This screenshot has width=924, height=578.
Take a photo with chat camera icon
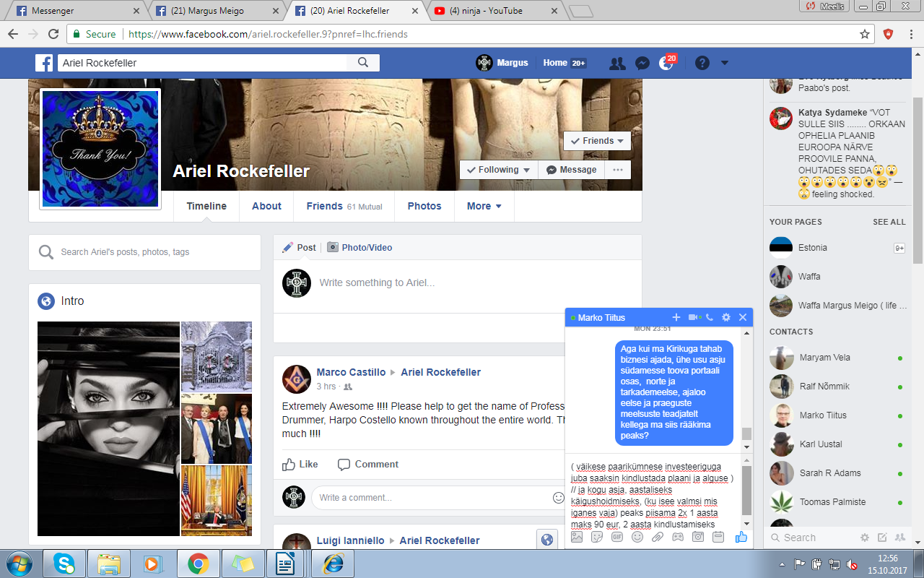[x=698, y=537]
